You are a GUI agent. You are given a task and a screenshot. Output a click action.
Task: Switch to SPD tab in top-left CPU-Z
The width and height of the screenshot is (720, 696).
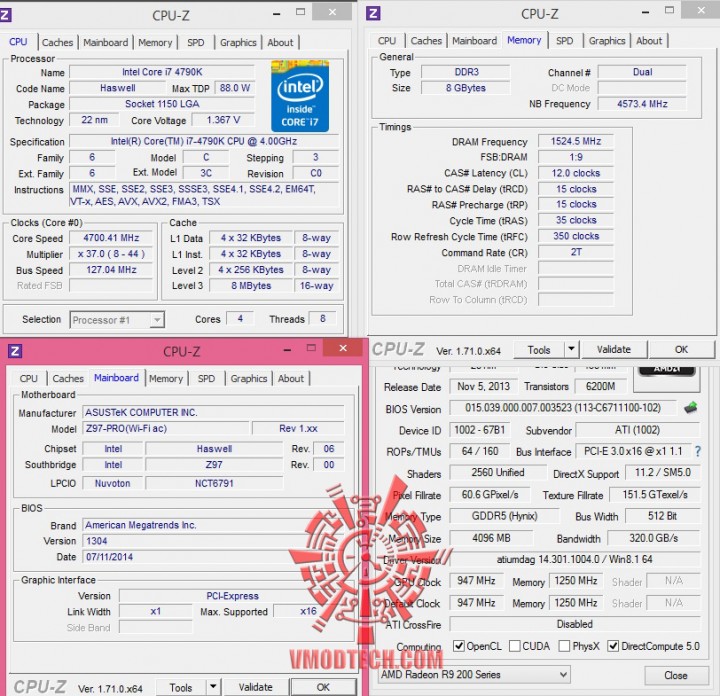click(x=196, y=42)
